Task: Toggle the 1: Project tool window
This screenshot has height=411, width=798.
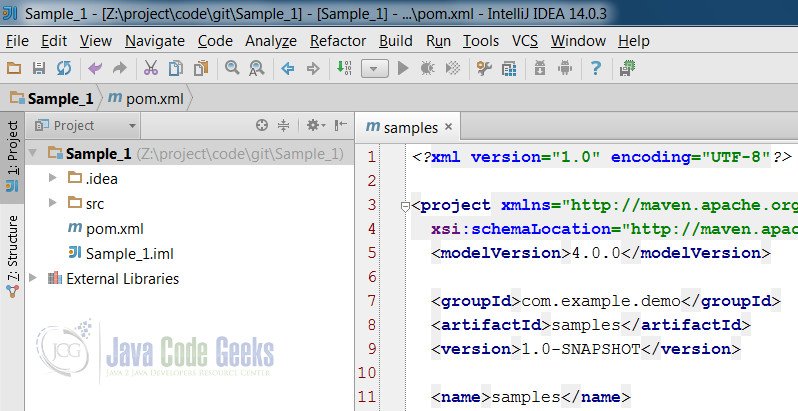Action: 12,156
